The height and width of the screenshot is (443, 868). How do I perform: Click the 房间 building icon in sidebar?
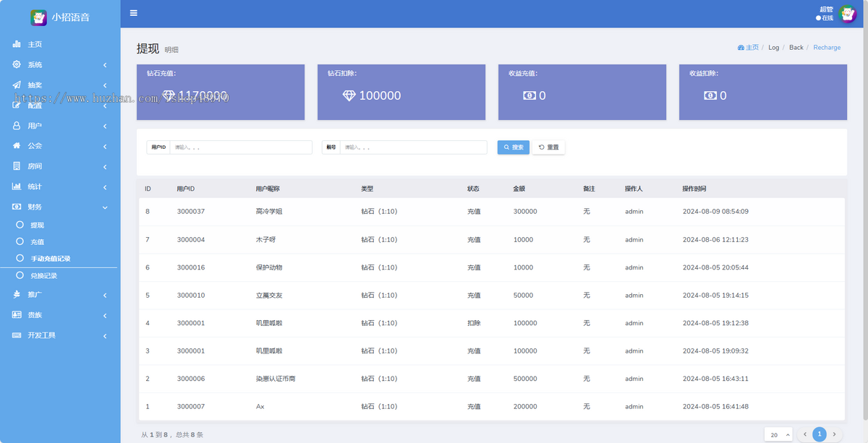pyautogui.click(x=17, y=166)
